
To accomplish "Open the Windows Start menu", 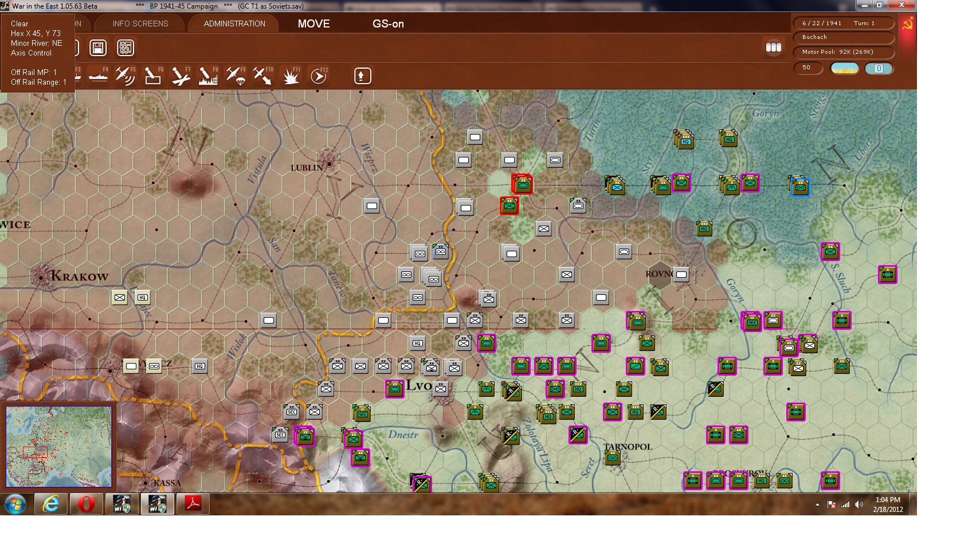I will pos(15,504).
